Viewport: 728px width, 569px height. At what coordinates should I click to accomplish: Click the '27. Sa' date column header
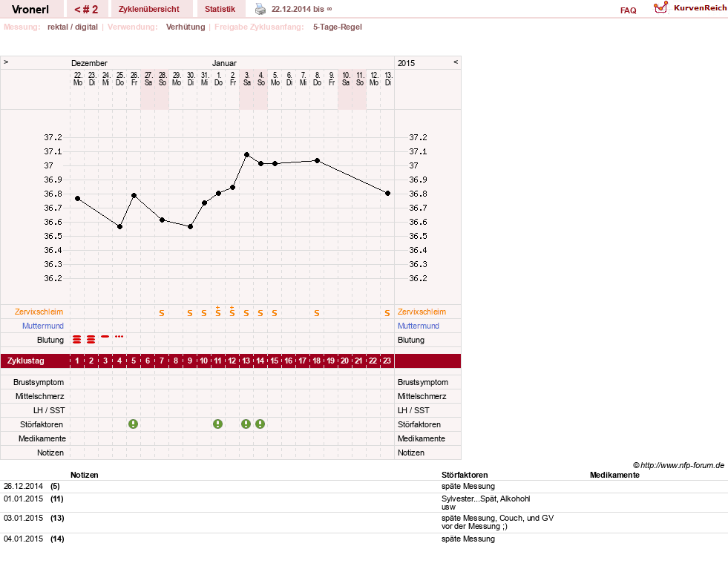point(148,79)
